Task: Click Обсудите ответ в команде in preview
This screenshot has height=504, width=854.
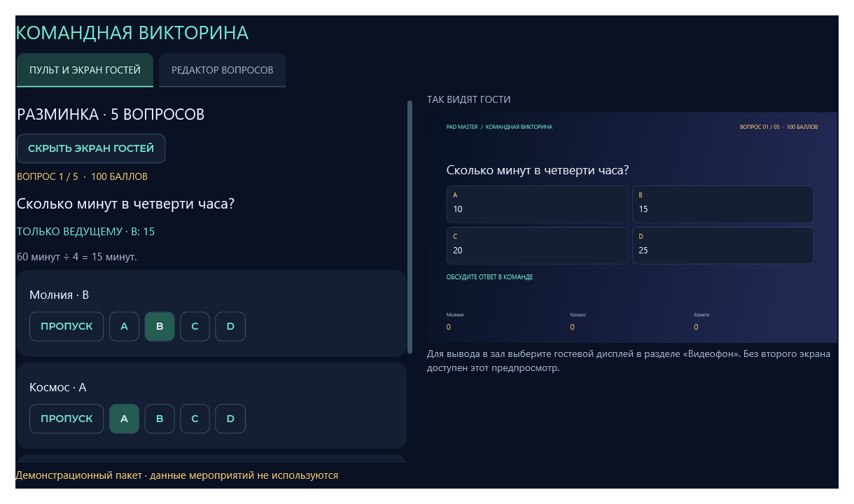Action: (489, 277)
